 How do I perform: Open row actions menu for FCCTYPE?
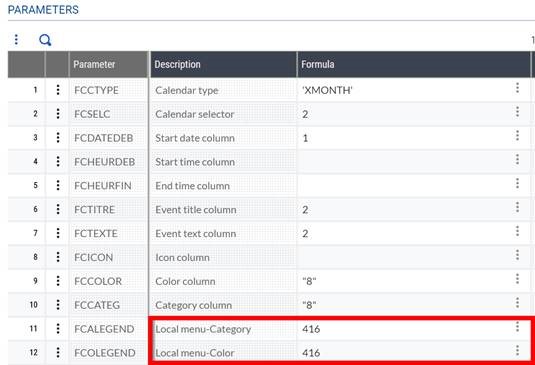(x=58, y=90)
